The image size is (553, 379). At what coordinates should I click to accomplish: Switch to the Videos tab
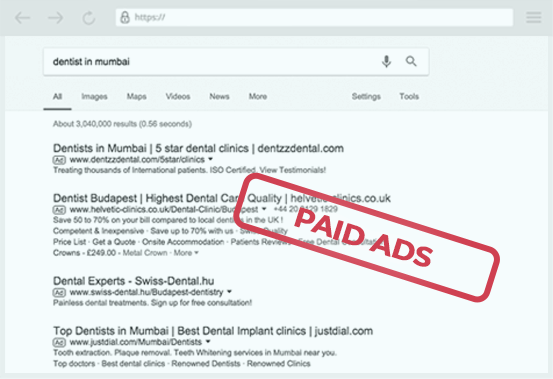(x=178, y=97)
